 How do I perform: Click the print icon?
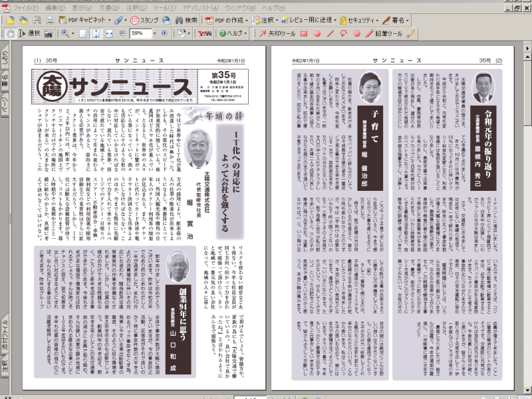click(x=50, y=21)
